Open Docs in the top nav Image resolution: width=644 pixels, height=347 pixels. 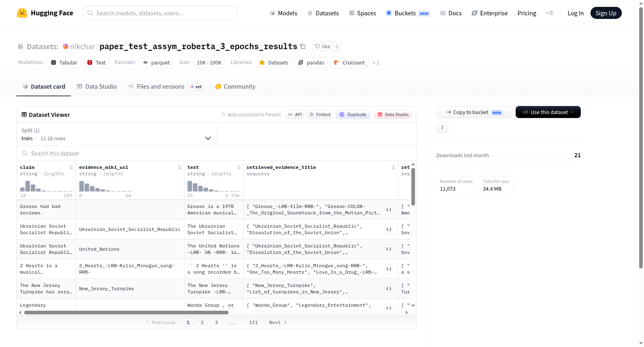(450, 13)
